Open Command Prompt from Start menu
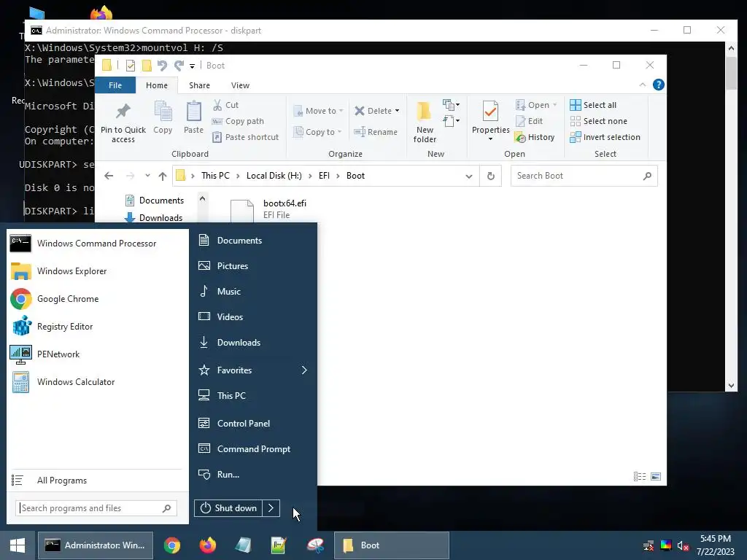 coord(254,449)
